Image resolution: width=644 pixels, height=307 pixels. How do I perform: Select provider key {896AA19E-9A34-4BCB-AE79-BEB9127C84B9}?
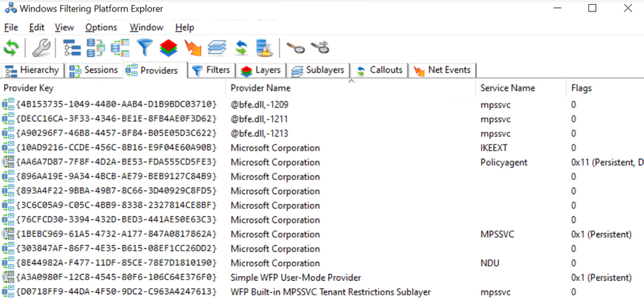click(116, 177)
